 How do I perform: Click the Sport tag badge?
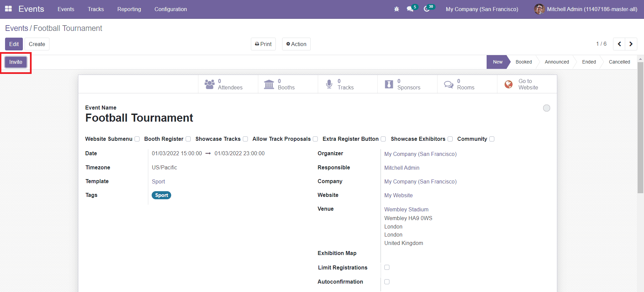point(161,195)
